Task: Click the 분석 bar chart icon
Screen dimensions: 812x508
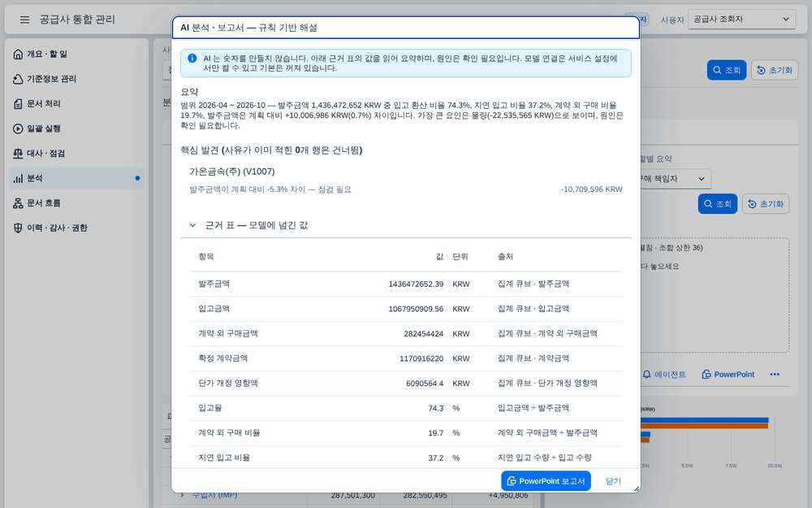Action: 18,178
